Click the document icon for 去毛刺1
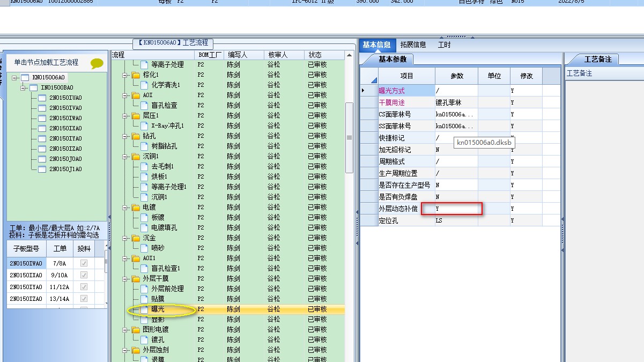644x362 pixels. point(144,166)
